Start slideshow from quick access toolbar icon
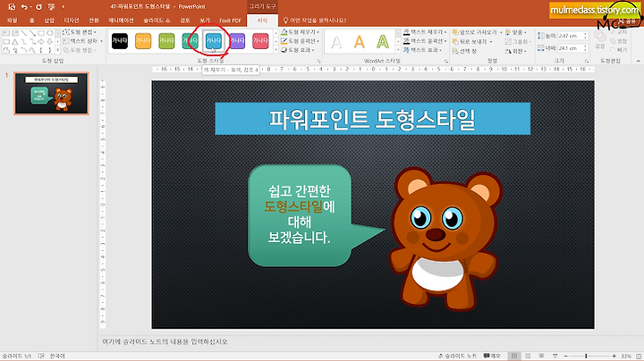The image size is (644, 361). tap(51, 7)
